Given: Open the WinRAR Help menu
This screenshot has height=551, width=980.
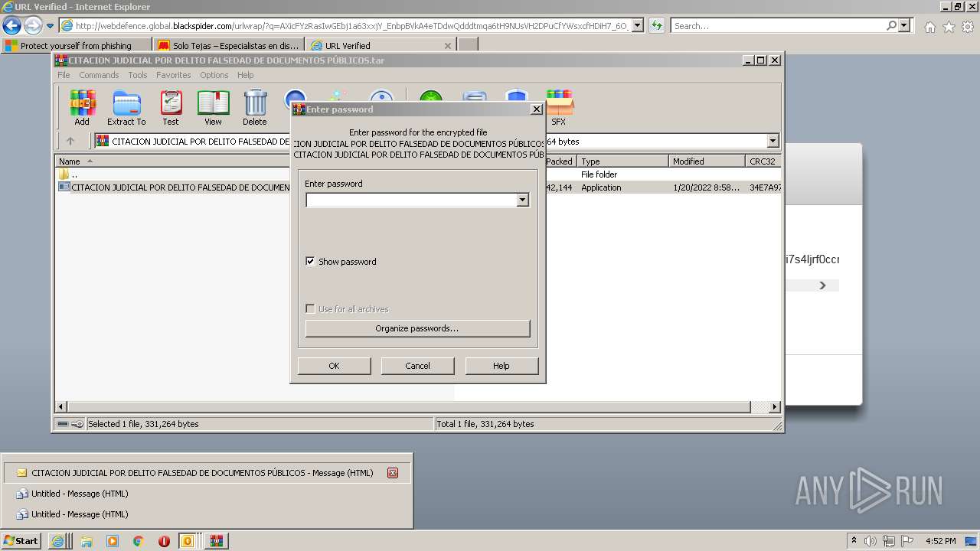Looking at the screenshot, I should (245, 75).
